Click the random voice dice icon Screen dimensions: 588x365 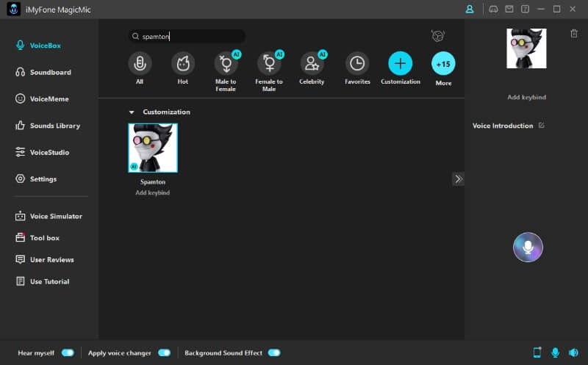click(437, 36)
